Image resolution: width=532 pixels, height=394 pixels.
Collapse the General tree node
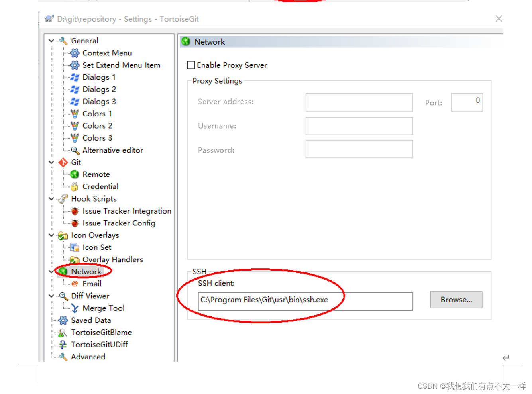click(x=51, y=41)
